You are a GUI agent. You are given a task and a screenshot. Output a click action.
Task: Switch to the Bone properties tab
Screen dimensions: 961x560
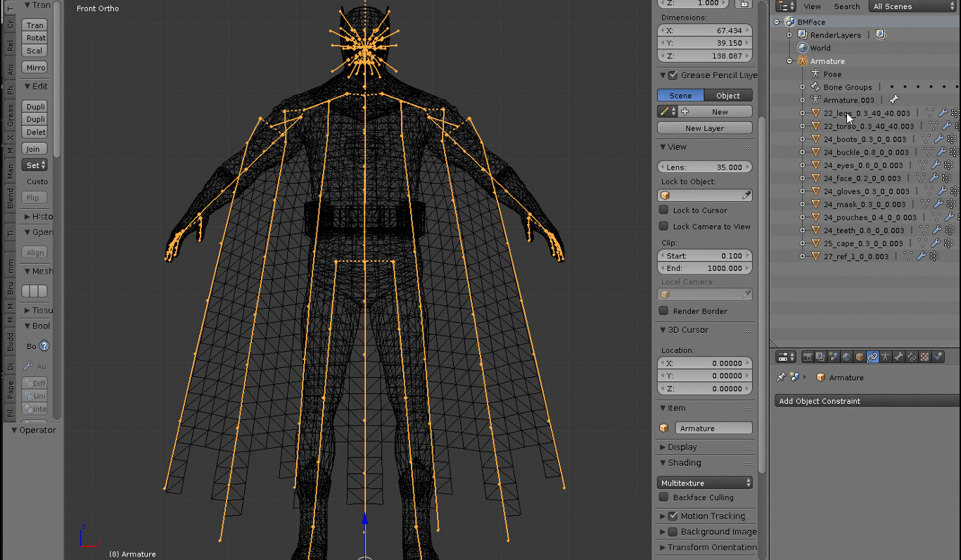click(x=898, y=357)
